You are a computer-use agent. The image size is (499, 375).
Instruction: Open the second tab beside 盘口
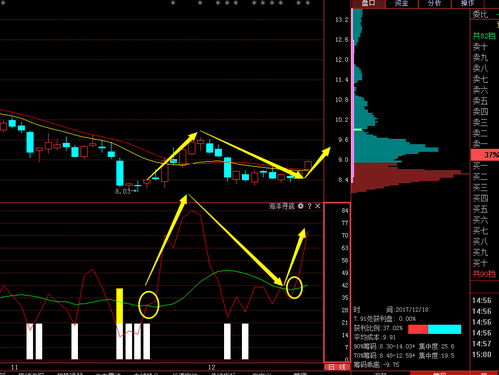[x=401, y=3]
